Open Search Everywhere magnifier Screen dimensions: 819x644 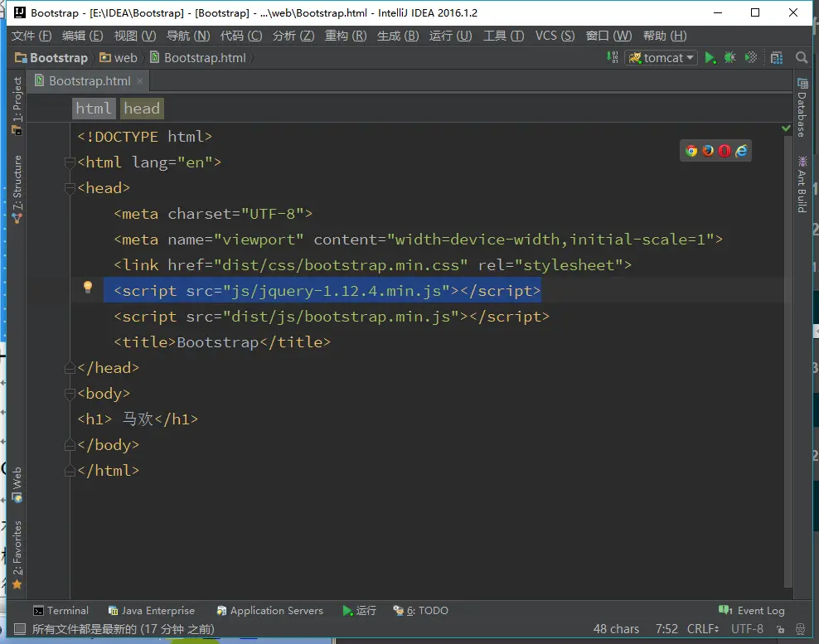point(802,58)
